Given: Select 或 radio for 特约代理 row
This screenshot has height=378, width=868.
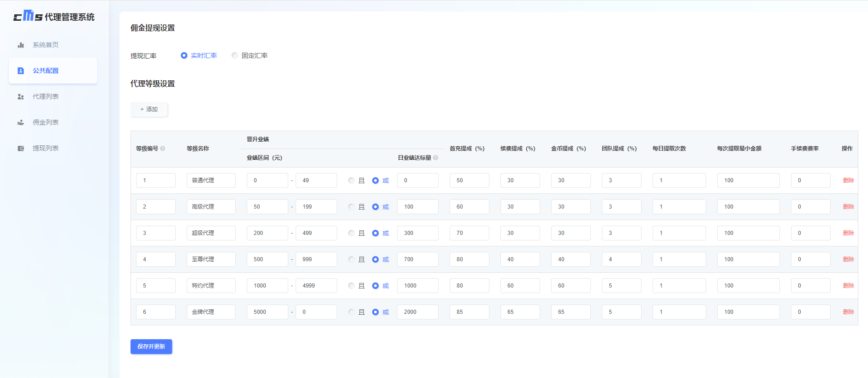Looking at the screenshot, I should 380,286.
